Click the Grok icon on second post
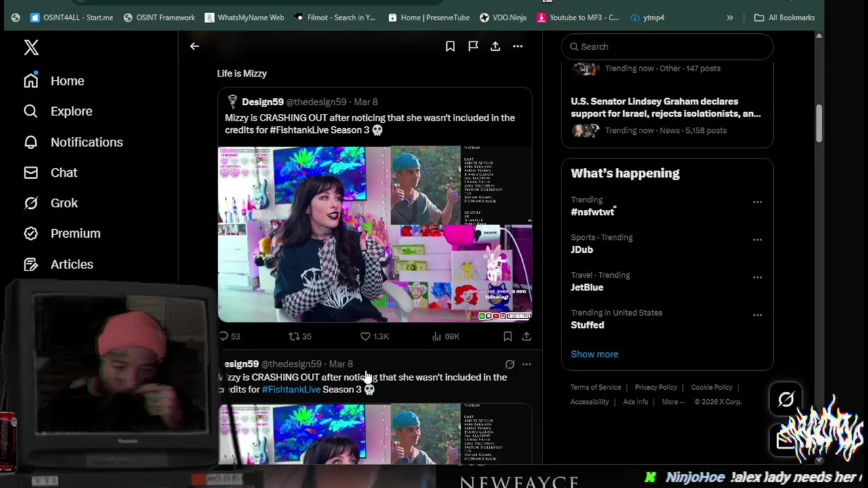The image size is (868, 488). pos(510,364)
